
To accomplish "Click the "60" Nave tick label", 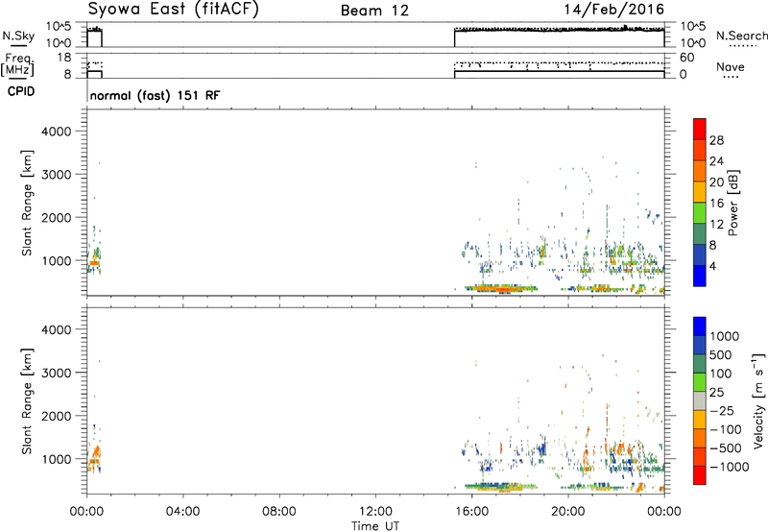I will click(687, 58).
